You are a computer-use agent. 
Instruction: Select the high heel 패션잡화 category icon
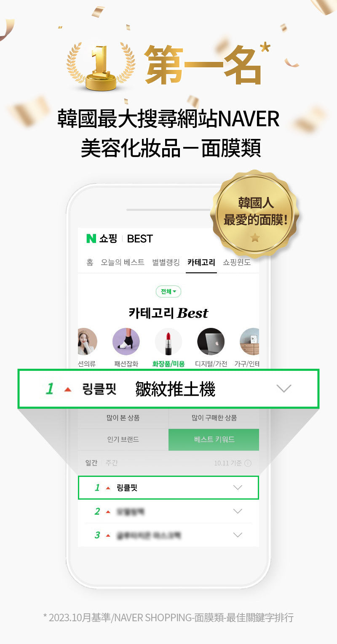pyautogui.click(x=126, y=342)
